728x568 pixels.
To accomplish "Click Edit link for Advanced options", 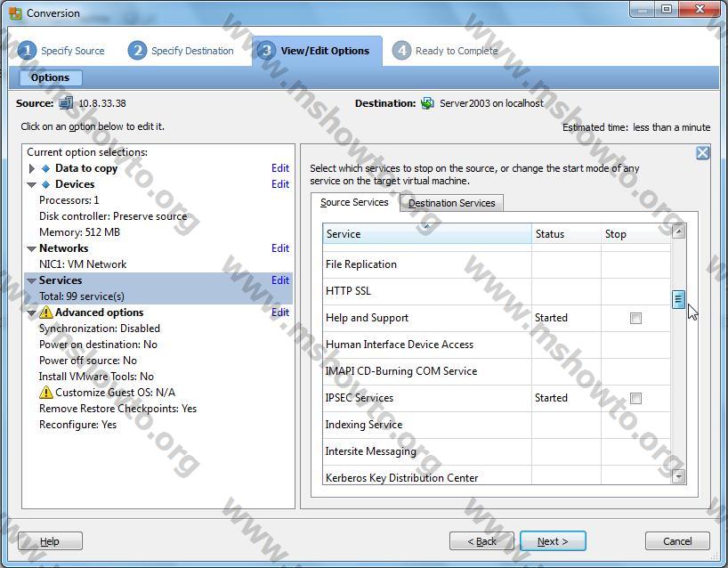I will point(280,312).
